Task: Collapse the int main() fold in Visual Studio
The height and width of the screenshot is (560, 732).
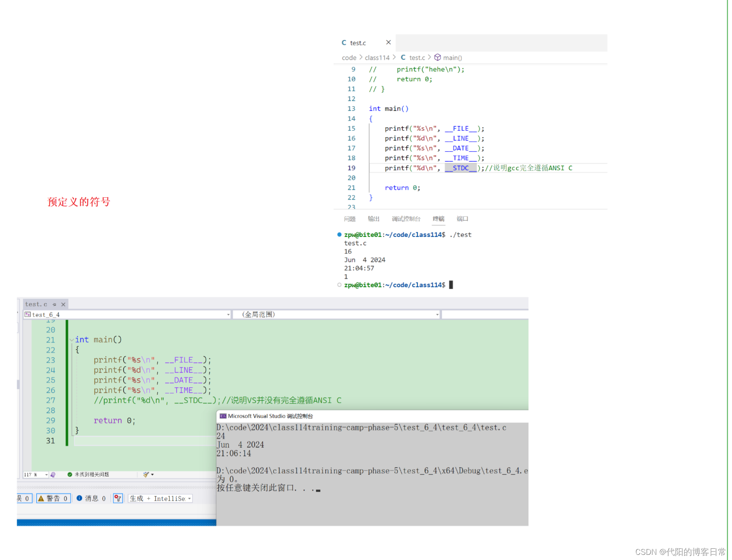Action: pyautogui.click(x=71, y=340)
